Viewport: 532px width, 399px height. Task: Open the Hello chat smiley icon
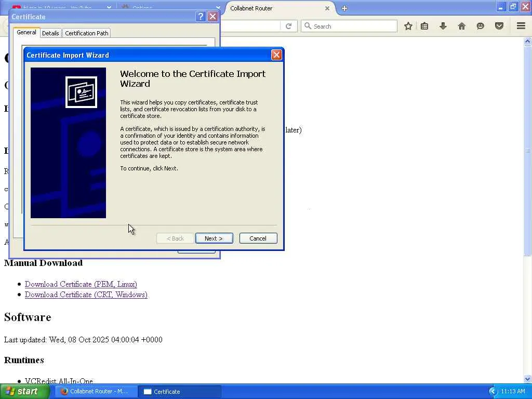point(480,26)
